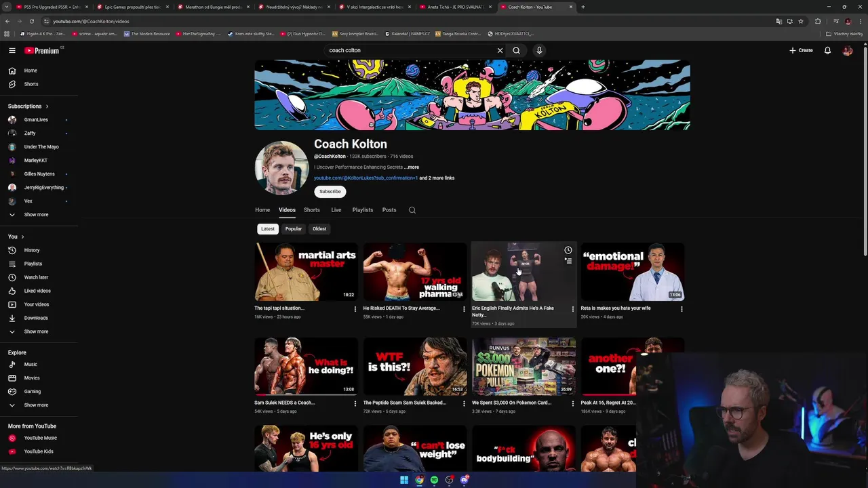Switch to channel Shorts tab
Image resolution: width=868 pixels, height=488 pixels.
pyautogui.click(x=312, y=210)
